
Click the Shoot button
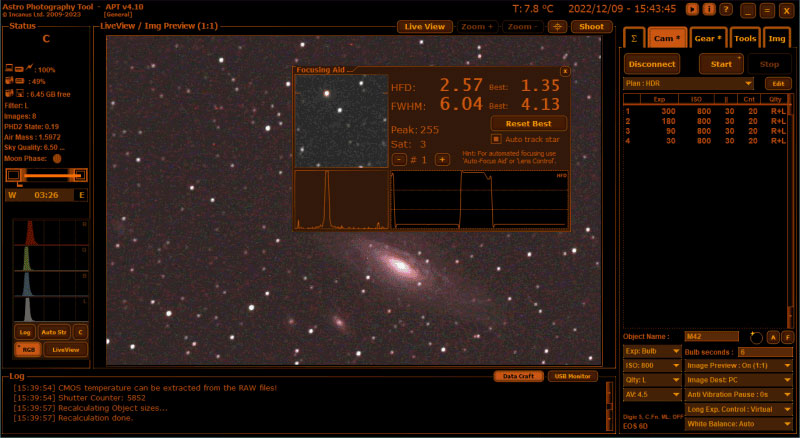[591, 27]
